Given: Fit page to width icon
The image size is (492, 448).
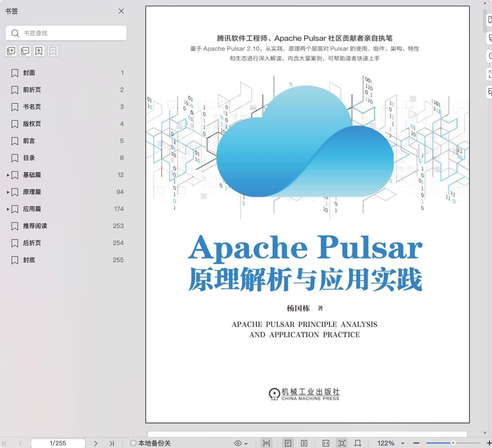Looking at the screenshot, I should tap(358, 443).
